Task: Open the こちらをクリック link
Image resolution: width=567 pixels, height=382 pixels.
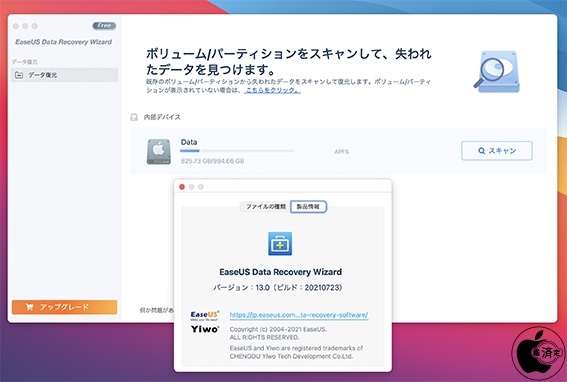Action: click(x=272, y=90)
